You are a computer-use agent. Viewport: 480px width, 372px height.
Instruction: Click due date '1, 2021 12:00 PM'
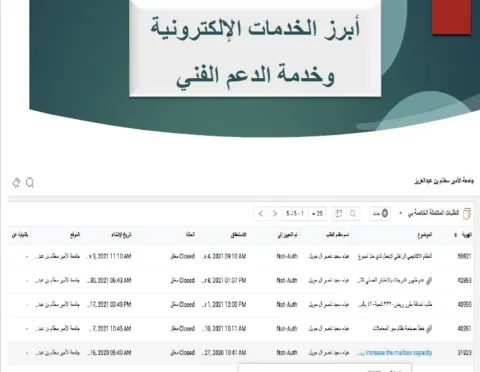pos(224,304)
